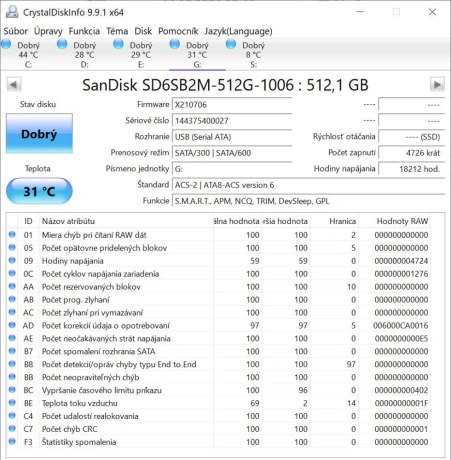The height and width of the screenshot is (460, 451).
Task: Click status dot for attribute BB
Action: (x=12, y=377)
